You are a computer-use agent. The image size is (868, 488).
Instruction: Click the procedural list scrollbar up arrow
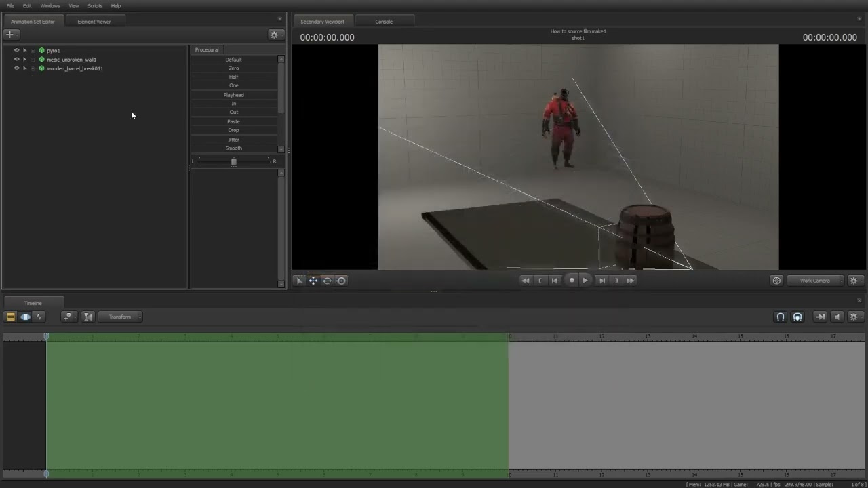coord(281,59)
